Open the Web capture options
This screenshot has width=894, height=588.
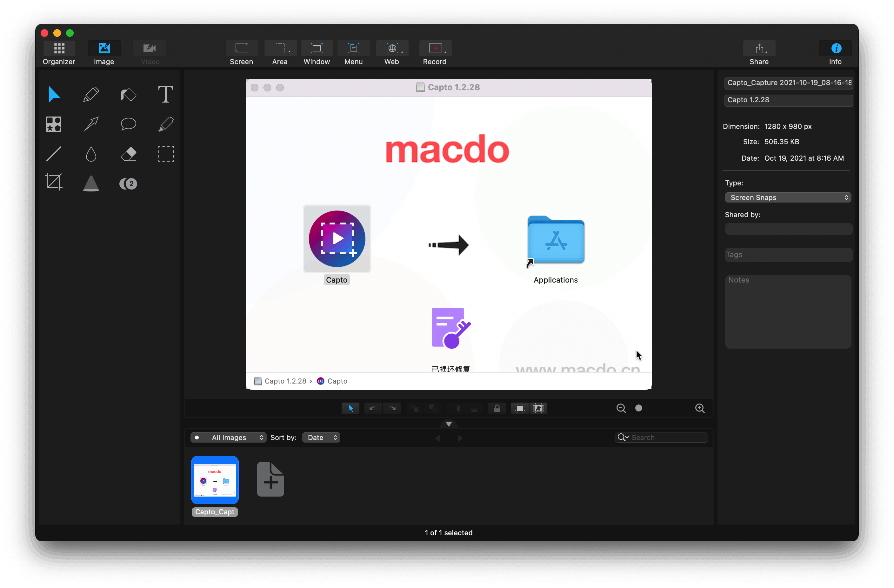(x=392, y=53)
